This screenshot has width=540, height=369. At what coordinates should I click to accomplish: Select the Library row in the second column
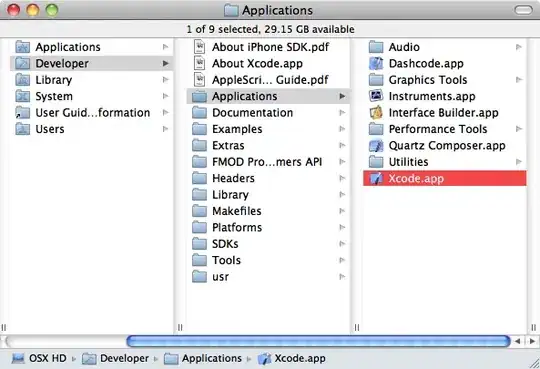pos(268,195)
